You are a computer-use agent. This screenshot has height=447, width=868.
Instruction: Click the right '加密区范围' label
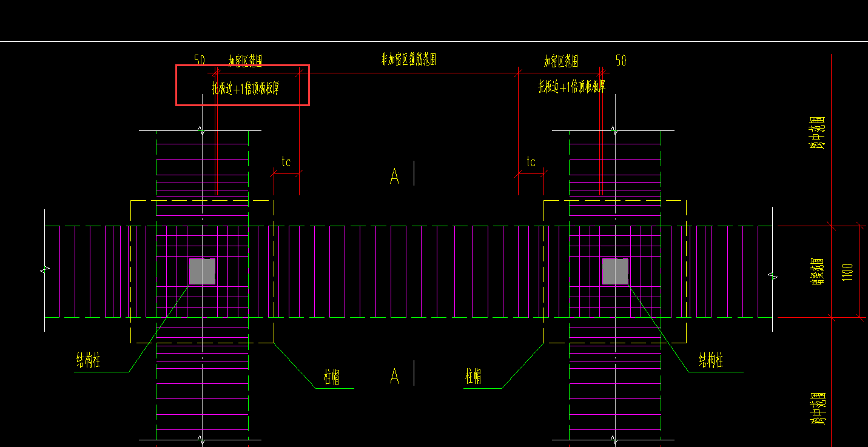pos(561,61)
